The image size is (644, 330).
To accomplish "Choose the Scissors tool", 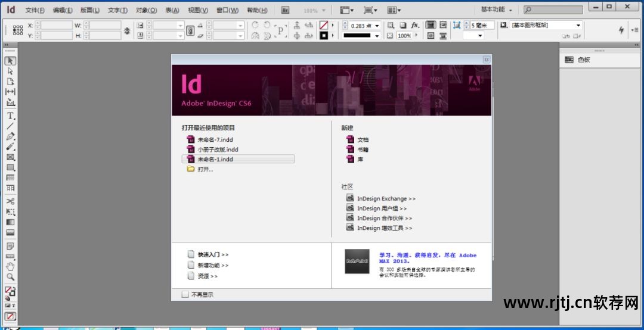I will [x=10, y=201].
